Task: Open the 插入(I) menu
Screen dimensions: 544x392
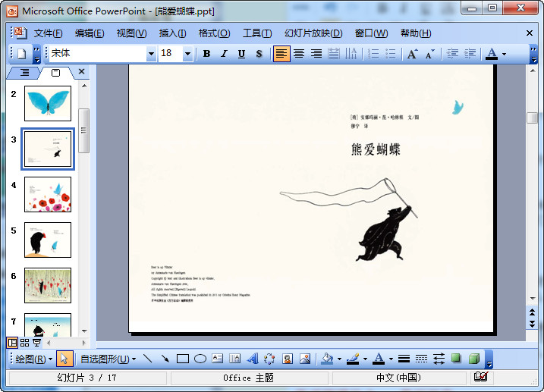Action: point(172,33)
